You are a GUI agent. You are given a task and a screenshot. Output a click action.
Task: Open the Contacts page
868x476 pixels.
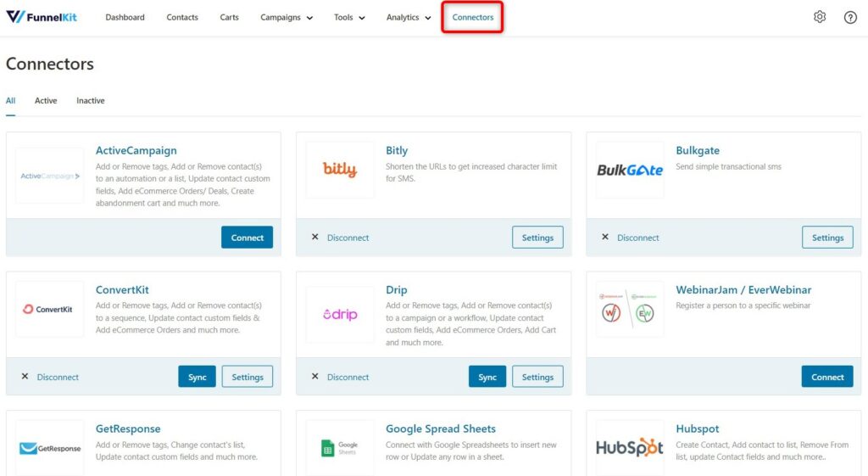click(182, 17)
